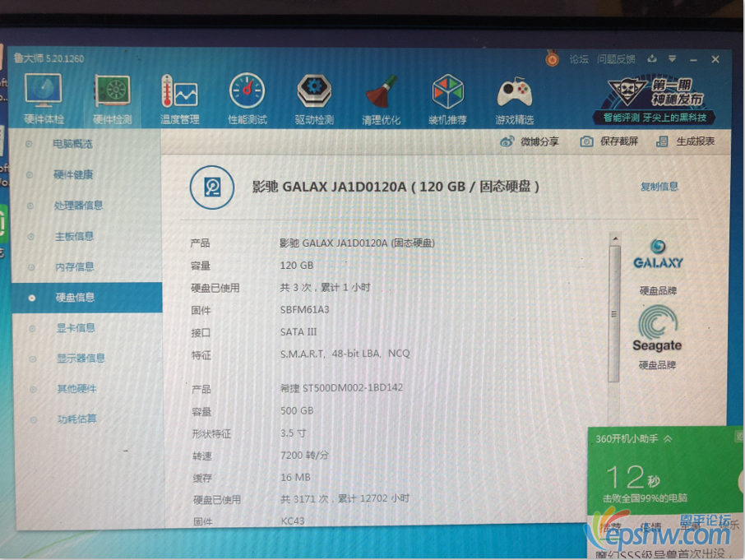Select 电脑概览 in sidebar
745x560 pixels.
coord(72,143)
